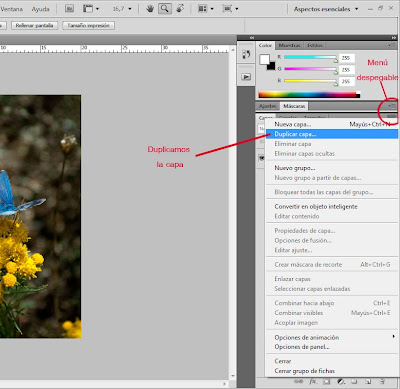Switch to the Ajustes tab
The height and width of the screenshot is (389, 400).
268,106
